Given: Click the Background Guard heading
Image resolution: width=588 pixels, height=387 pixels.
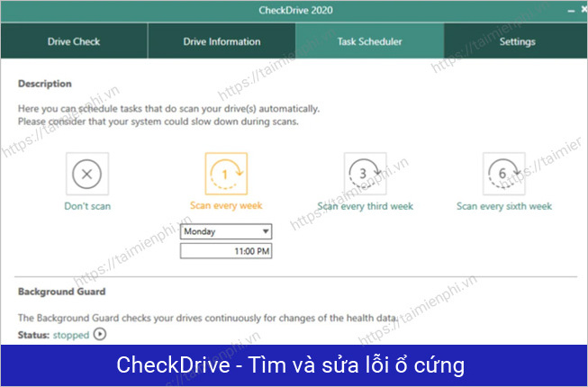Looking at the screenshot, I should 62,292.
